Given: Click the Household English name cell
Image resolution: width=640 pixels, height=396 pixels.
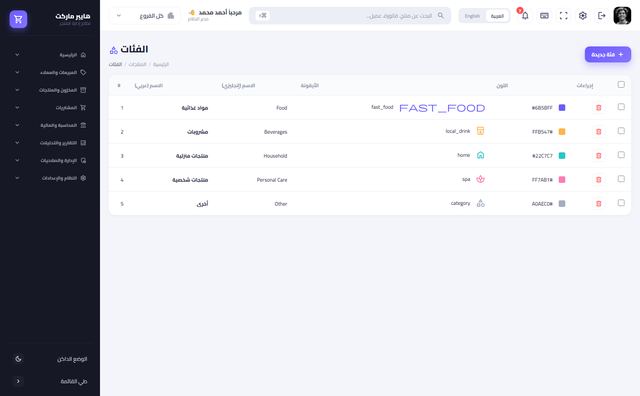Looking at the screenshot, I should pyautogui.click(x=275, y=156).
